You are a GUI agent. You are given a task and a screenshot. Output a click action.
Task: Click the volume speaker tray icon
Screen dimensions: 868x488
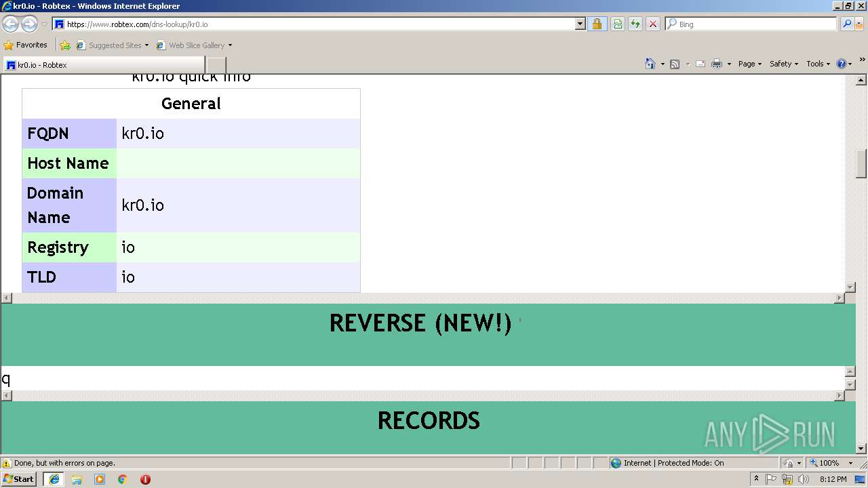tap(804, 479)
